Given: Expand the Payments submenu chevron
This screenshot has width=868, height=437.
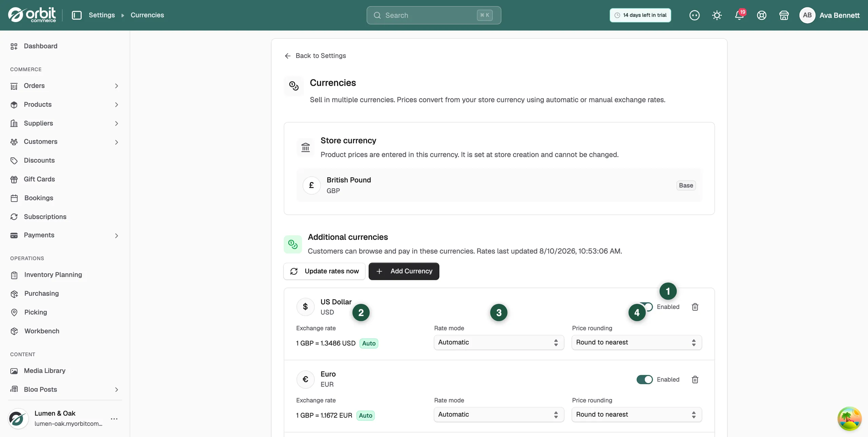Looking at the screenshot, I should (117, 236).
